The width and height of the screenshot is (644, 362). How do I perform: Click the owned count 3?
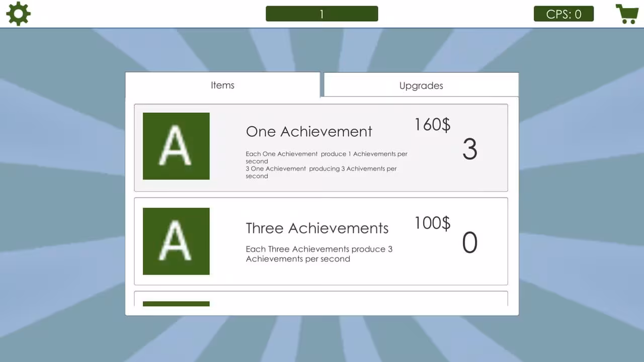coord(469,149)
